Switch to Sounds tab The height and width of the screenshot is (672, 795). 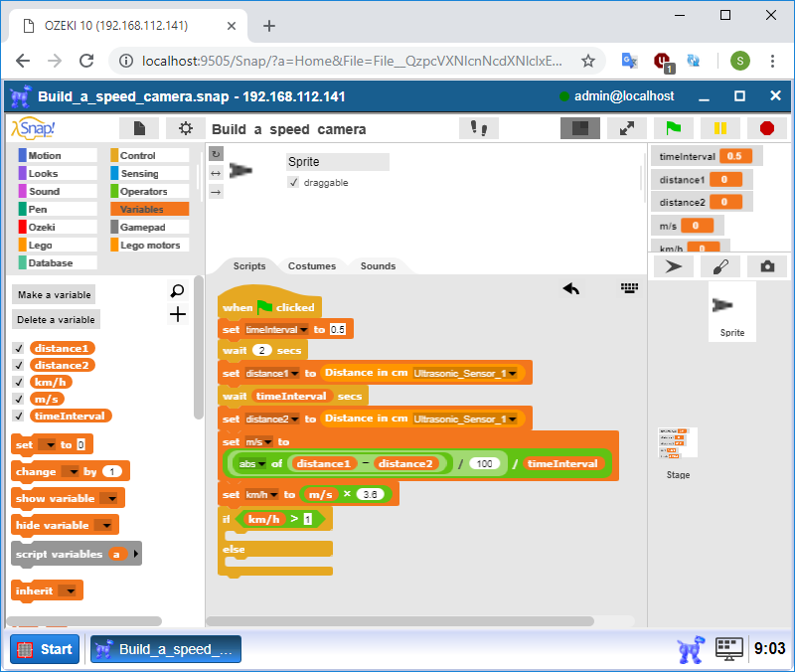379,265
